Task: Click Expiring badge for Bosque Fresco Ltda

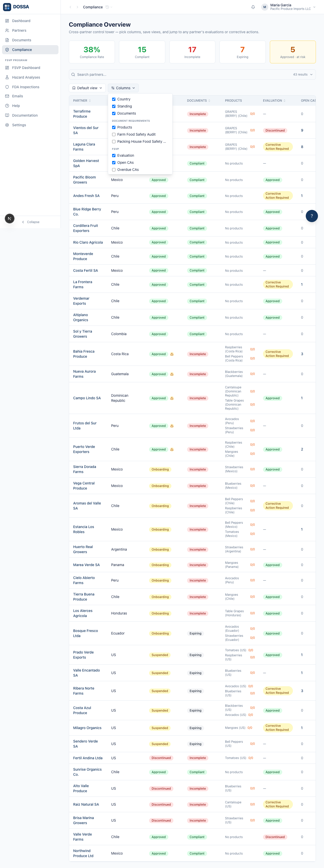Action: click(195, 634)
